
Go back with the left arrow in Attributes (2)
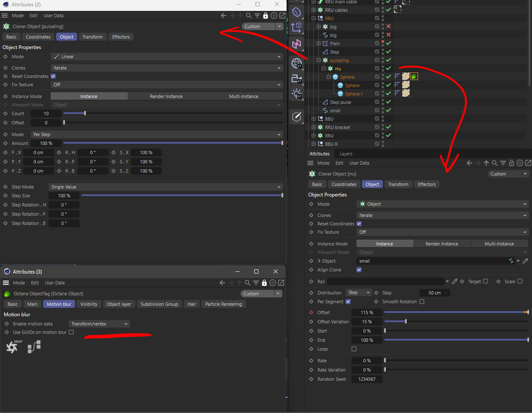(x=224, y=15)
